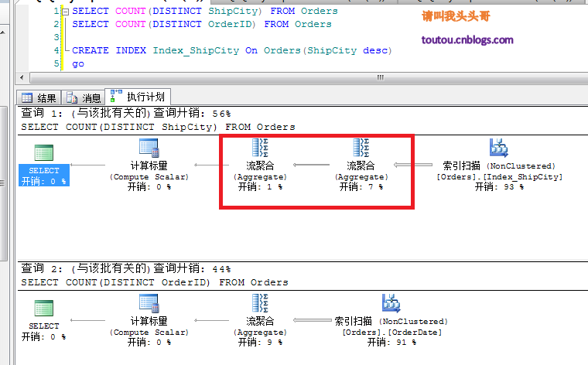The width and height of the screenshot is (588, 365).
Task: Click the toutou.cnblogs.com link text
Action: tap(467, 39)
